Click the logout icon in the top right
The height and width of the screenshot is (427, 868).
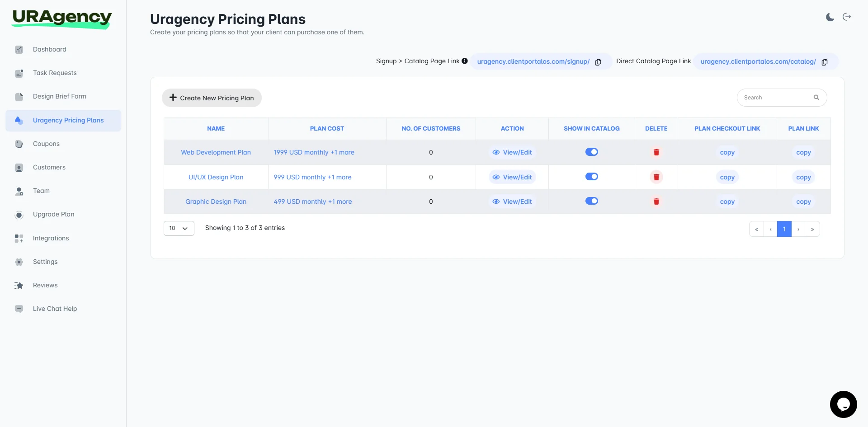point(847,17)
